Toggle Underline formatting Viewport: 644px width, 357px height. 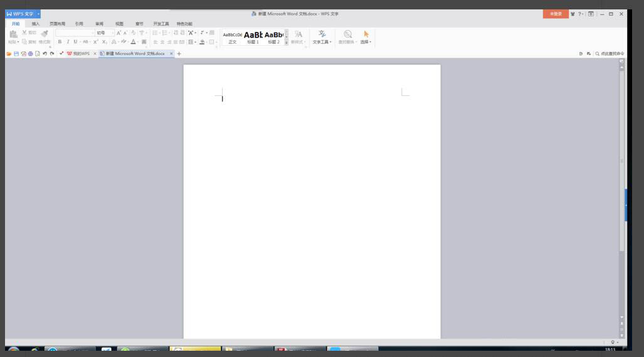coord(75,42)
